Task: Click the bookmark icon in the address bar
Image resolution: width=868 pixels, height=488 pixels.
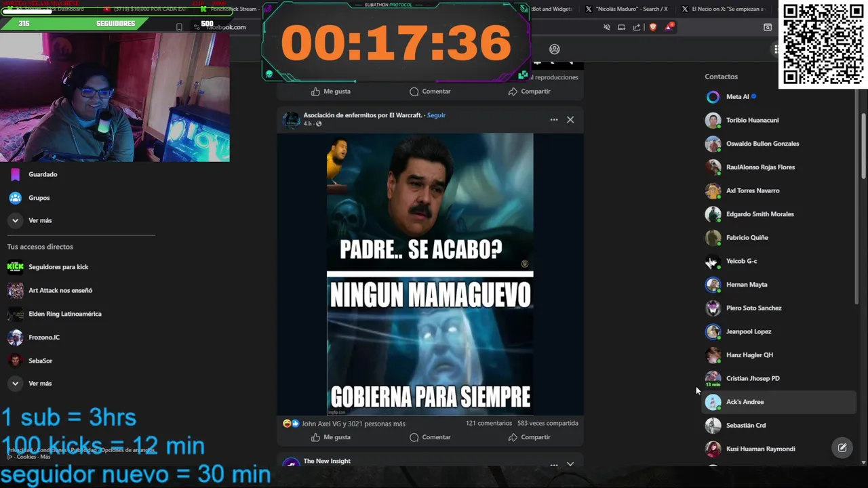Action: [179, 27]
